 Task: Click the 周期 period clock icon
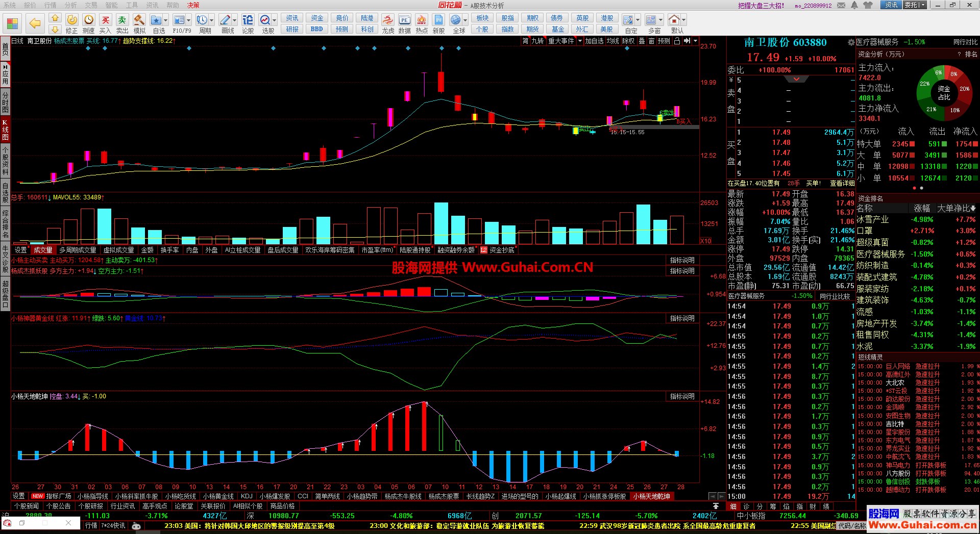202,20
